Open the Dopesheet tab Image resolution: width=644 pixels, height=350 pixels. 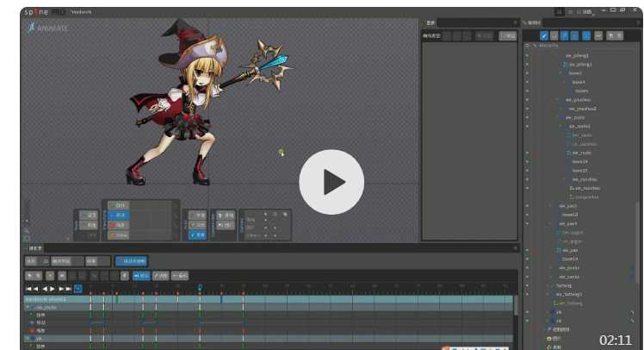[x=35, y=248]
